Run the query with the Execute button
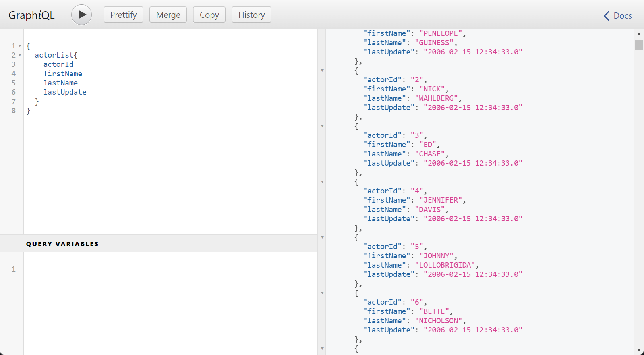 click(x=82, y=15)
